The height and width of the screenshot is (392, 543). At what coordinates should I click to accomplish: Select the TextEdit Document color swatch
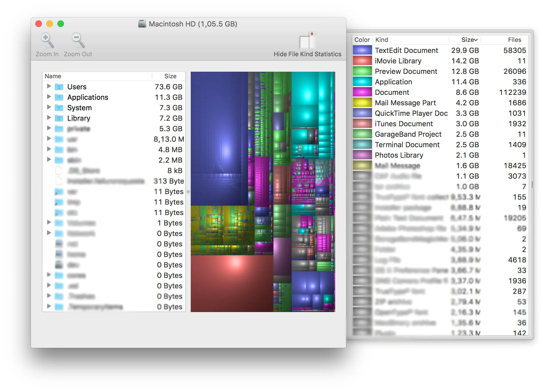pos(362,50)
